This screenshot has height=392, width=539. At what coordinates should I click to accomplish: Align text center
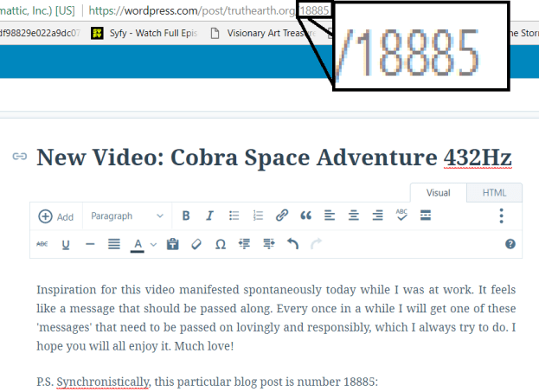(353, 216)
